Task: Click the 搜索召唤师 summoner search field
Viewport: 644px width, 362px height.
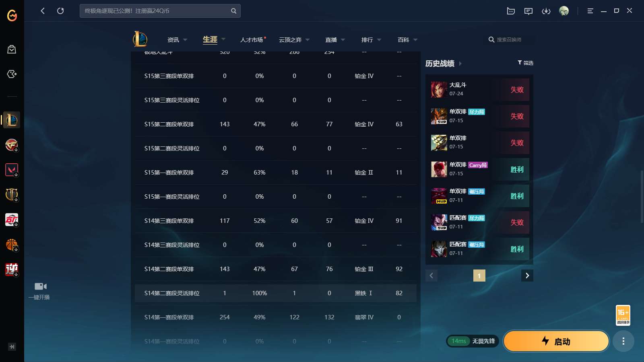Action: 509,40
